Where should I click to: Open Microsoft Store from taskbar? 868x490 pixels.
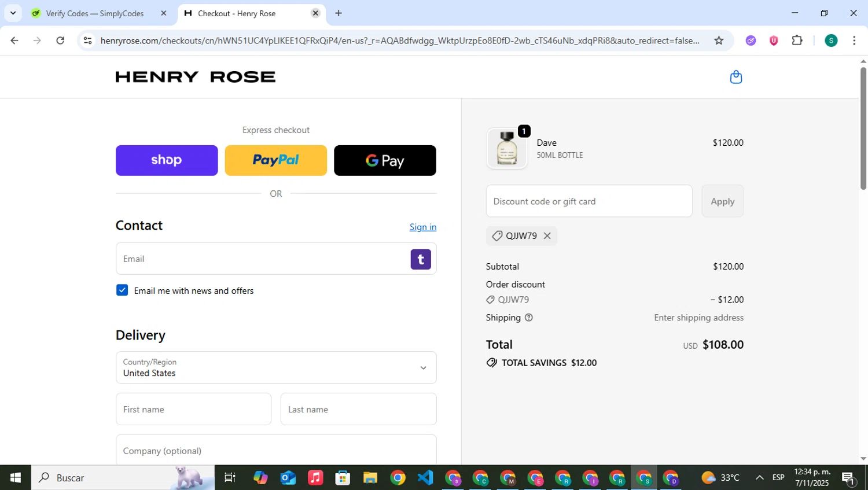tap(343, 478)
